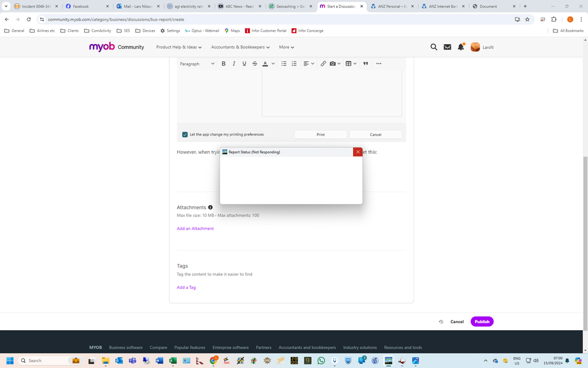This screenshot has width=588, height=368.
Task: Open the notifications bell
Action: click(x=461, y=47)
